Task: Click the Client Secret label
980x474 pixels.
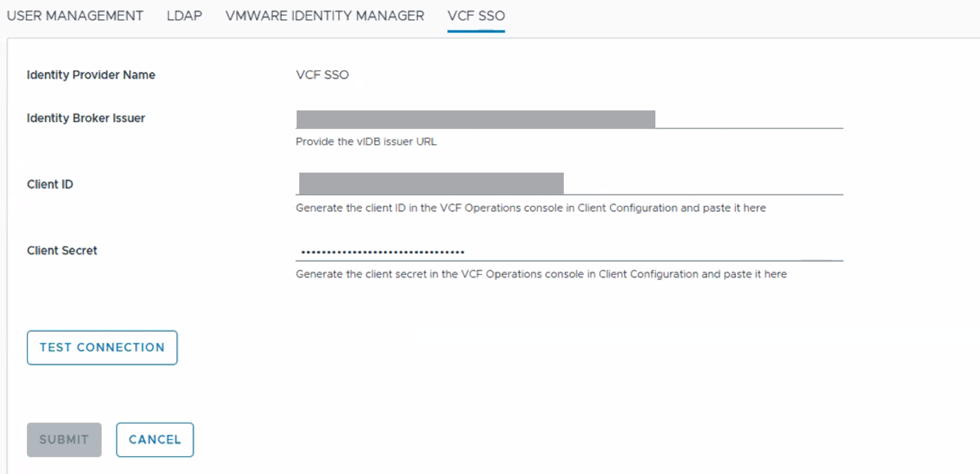Action: 62,251
